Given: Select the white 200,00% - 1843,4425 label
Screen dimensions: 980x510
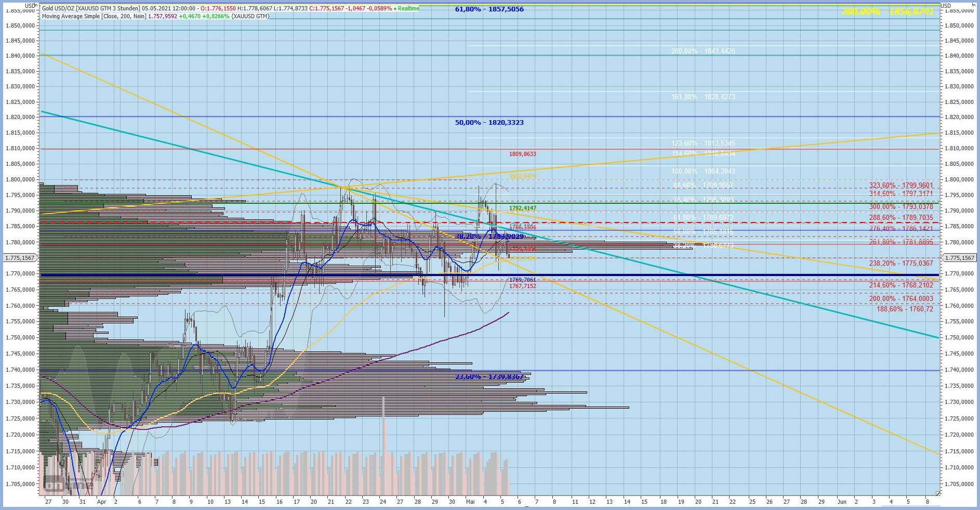Looking at the screenshot, I should (x=703, y=51).
